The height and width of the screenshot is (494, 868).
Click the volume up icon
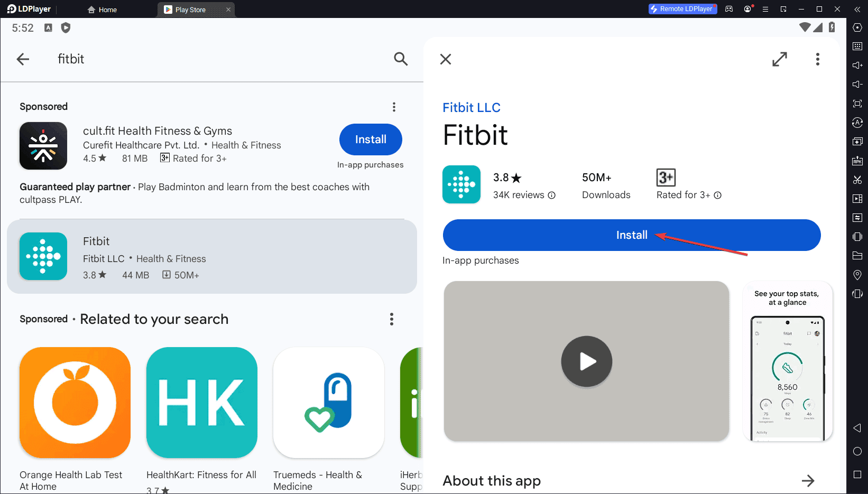pos(857,65)
